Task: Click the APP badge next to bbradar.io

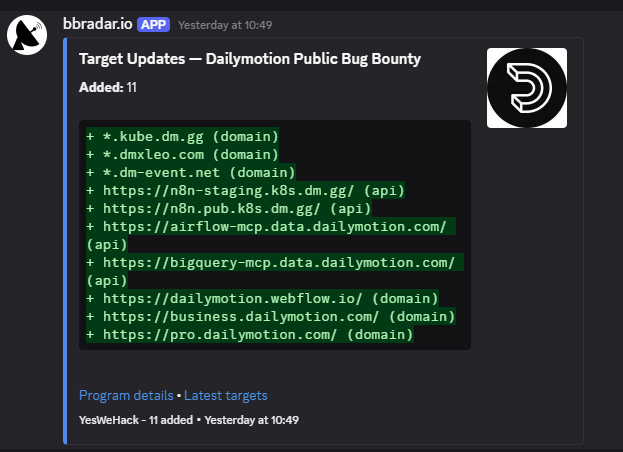Action: tap(153, 25)
